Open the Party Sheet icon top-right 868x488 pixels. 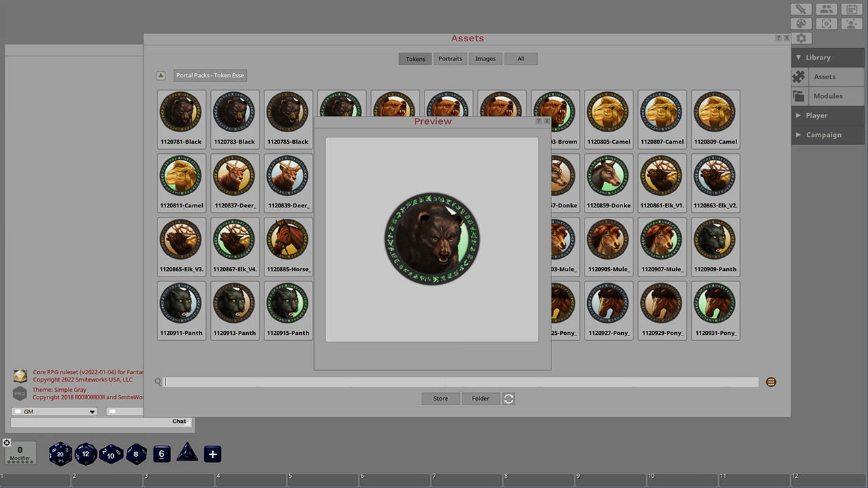coord(826,9)
